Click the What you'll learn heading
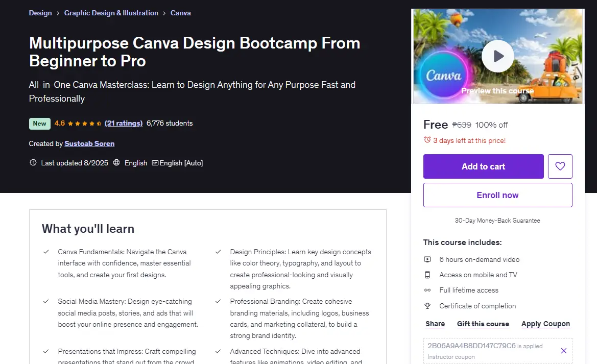Screen dimensions: 597x364 (x=88, y=228)
